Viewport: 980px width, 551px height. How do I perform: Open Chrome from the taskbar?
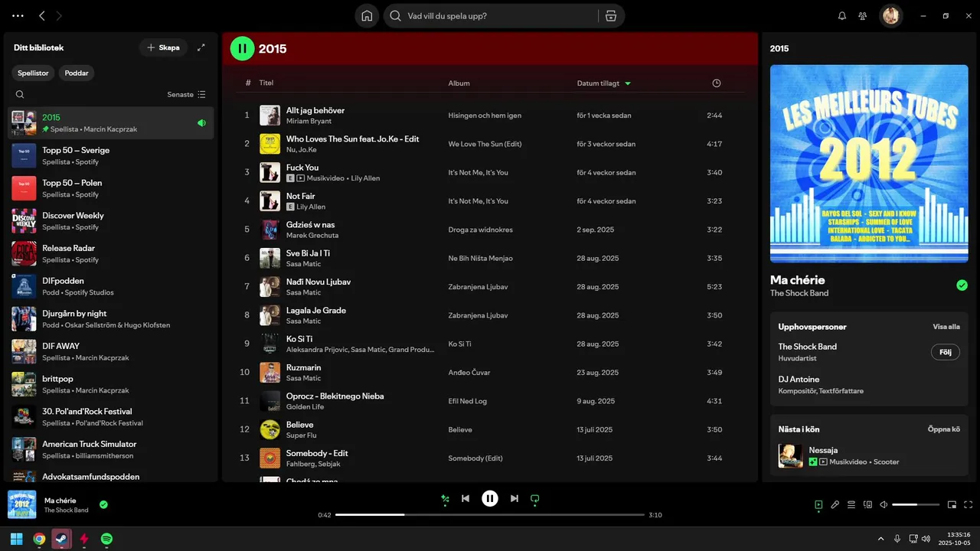39,539
